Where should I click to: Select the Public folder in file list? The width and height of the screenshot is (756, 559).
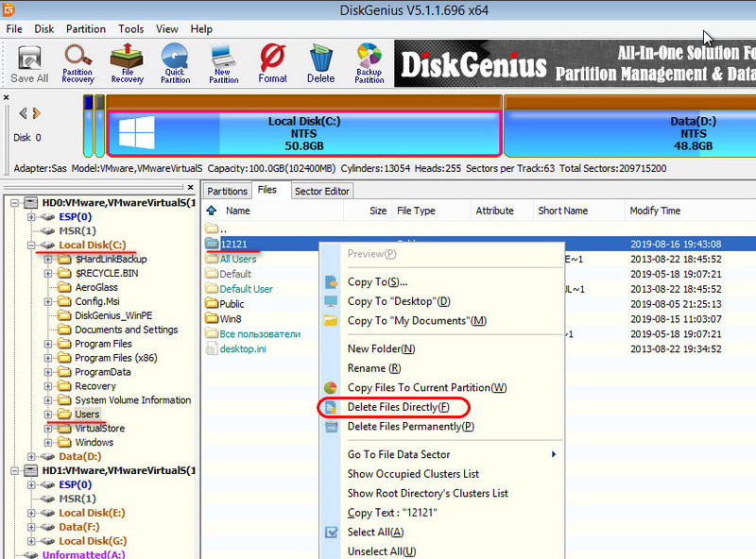(x=232, y=304)
